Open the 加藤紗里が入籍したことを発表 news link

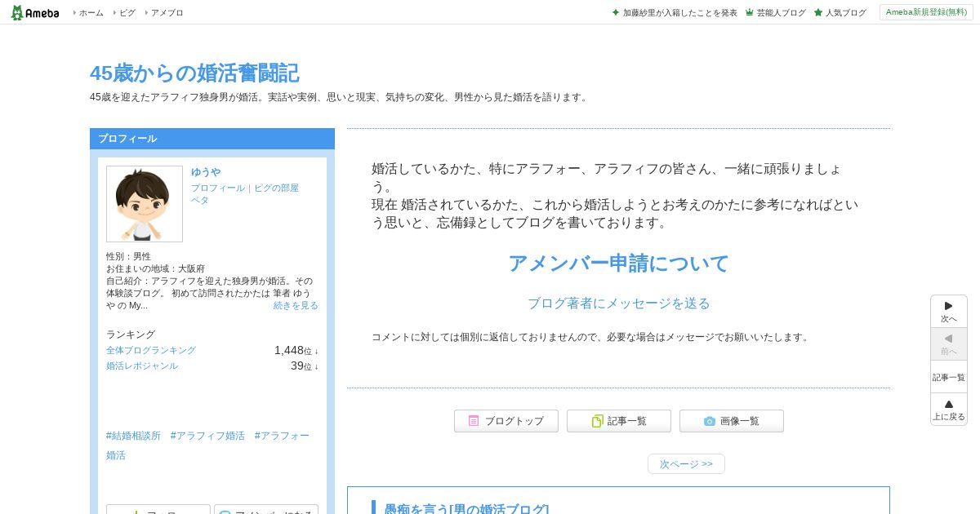click(x=679, y=13)
